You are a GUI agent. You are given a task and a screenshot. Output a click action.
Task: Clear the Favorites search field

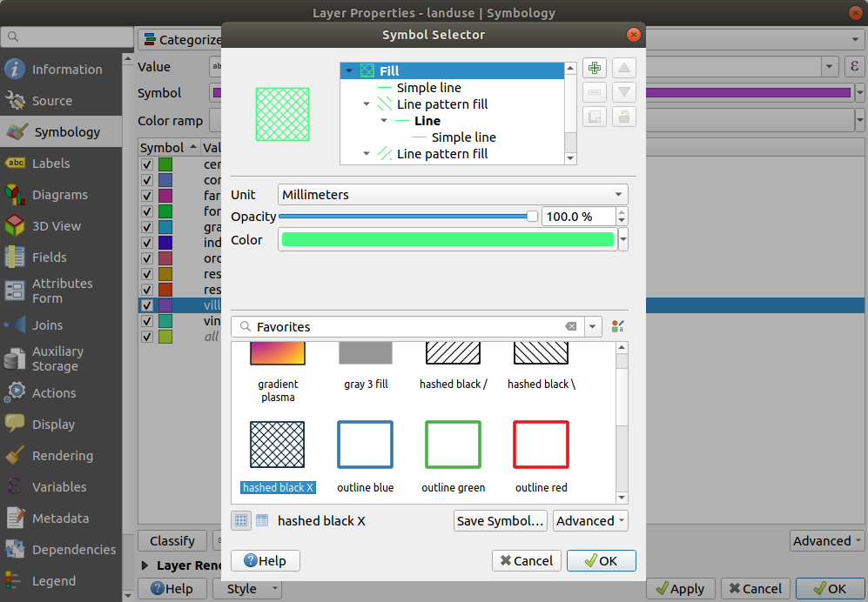pyautogui.click(x=571, y=327)
